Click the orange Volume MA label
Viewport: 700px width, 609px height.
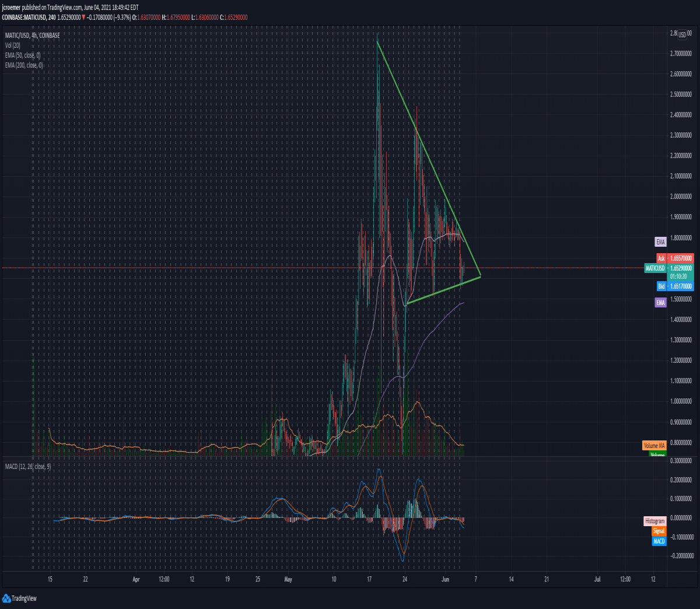[654, 445]
